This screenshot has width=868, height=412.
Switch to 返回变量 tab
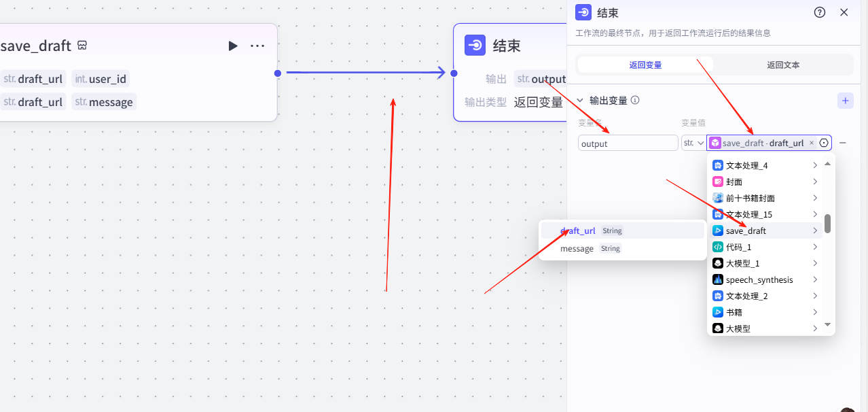pos(645,65)
